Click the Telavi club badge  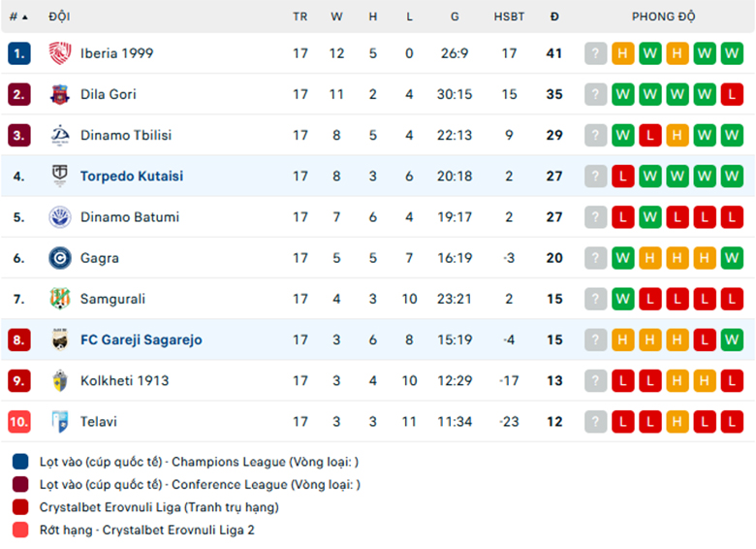[60, 422]
